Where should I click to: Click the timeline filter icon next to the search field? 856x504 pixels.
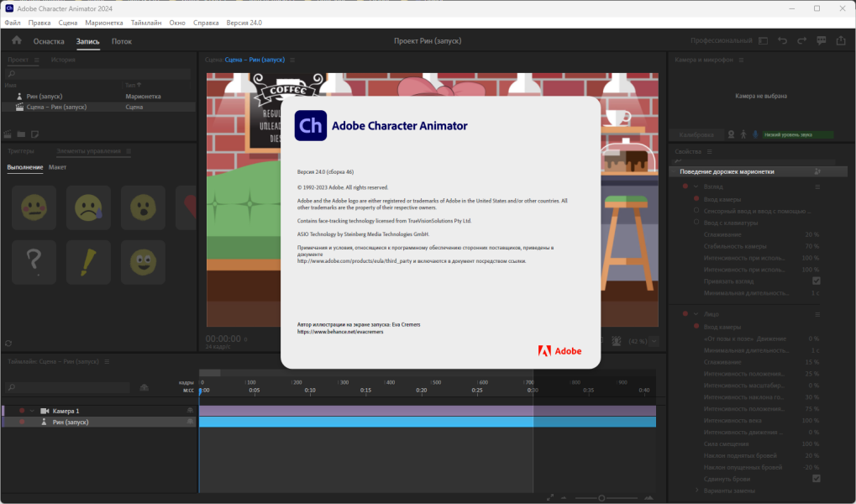click(144, 387)
